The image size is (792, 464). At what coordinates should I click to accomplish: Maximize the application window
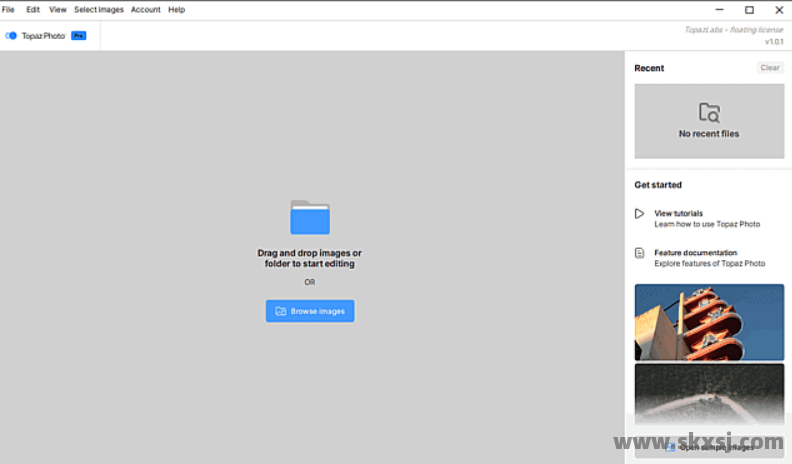749,9
